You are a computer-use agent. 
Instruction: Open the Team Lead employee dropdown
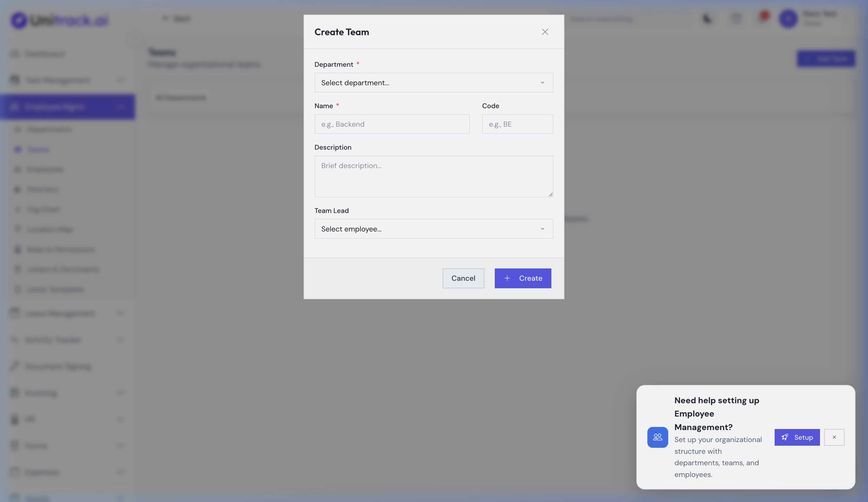(433, 229)
